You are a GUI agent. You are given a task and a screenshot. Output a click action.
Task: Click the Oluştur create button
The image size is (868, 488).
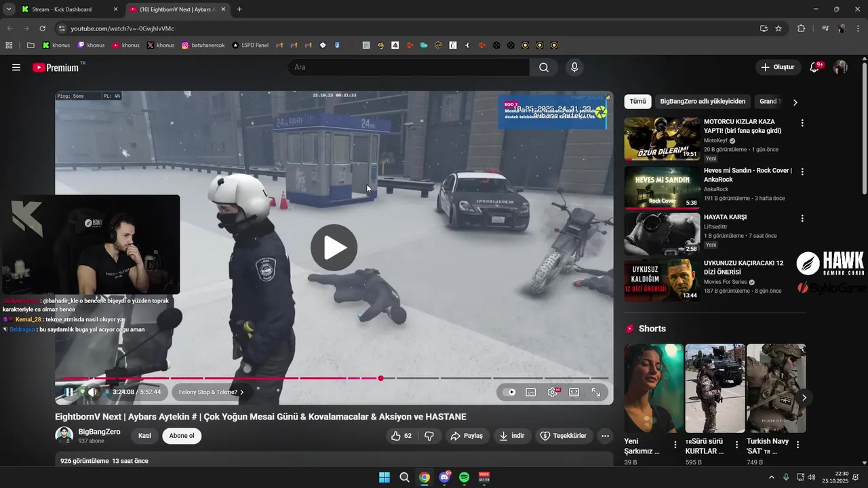pyautogui.click(x=778, y=67)
